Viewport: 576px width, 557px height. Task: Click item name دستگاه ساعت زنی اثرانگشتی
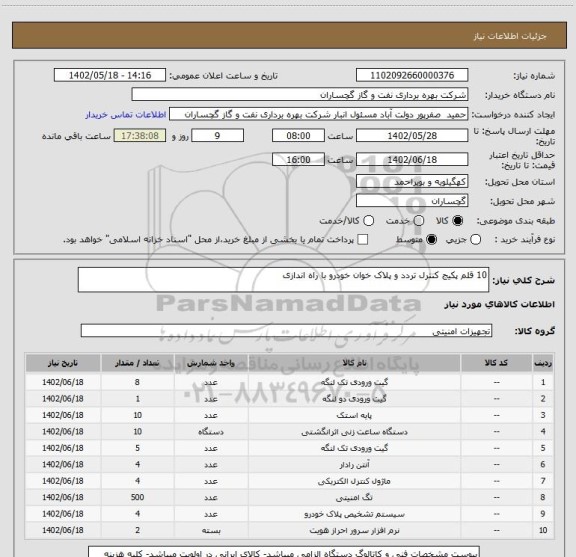[354, 432]
